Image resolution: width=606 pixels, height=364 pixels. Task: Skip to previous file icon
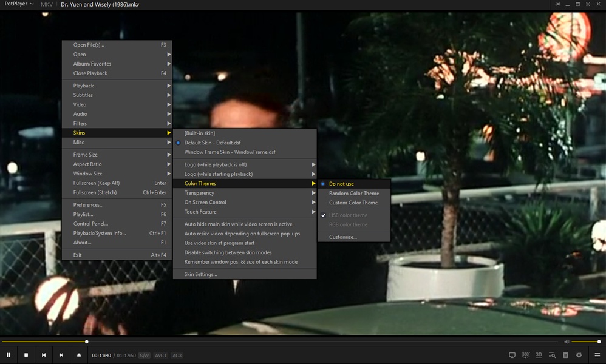coord(44,355)
